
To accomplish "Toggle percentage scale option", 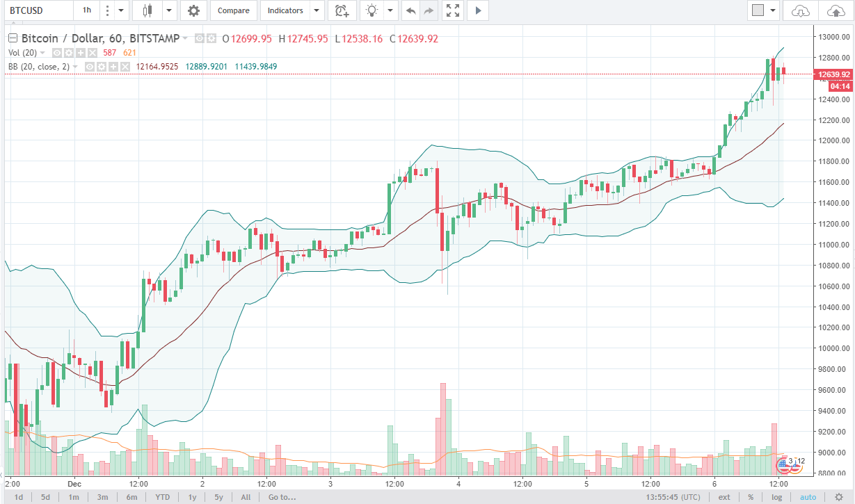I will [x=751, y=497].
